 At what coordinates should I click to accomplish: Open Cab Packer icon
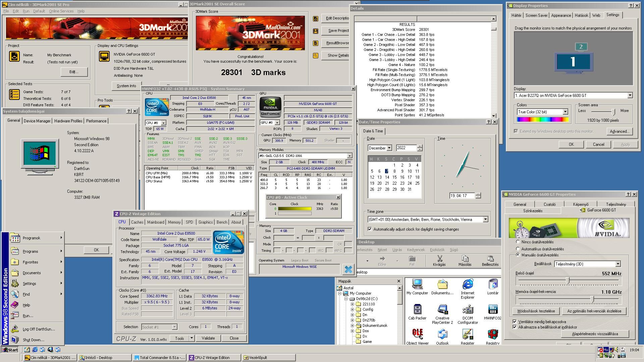click(x=417, y=312)
